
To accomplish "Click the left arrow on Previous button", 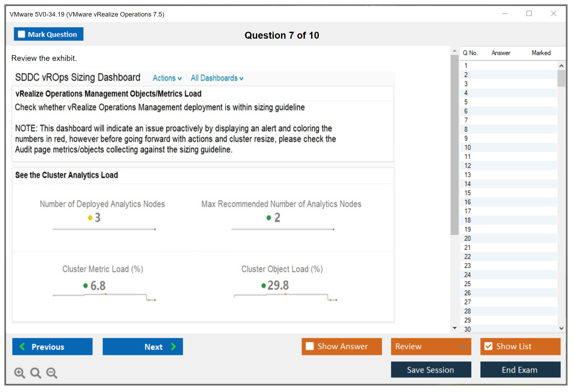I will (22, 347).
